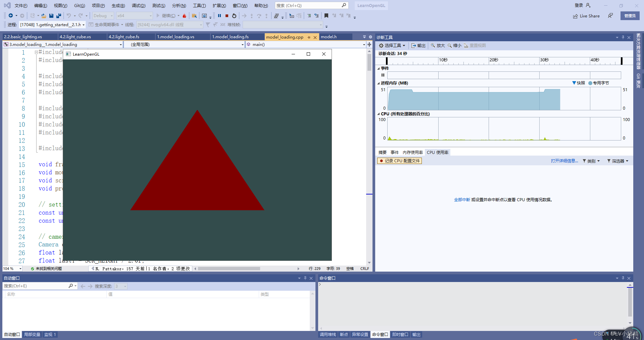644x340 pixels.
Task: Collapse the #include region at line 1
Action: click(x=36, y=52)
